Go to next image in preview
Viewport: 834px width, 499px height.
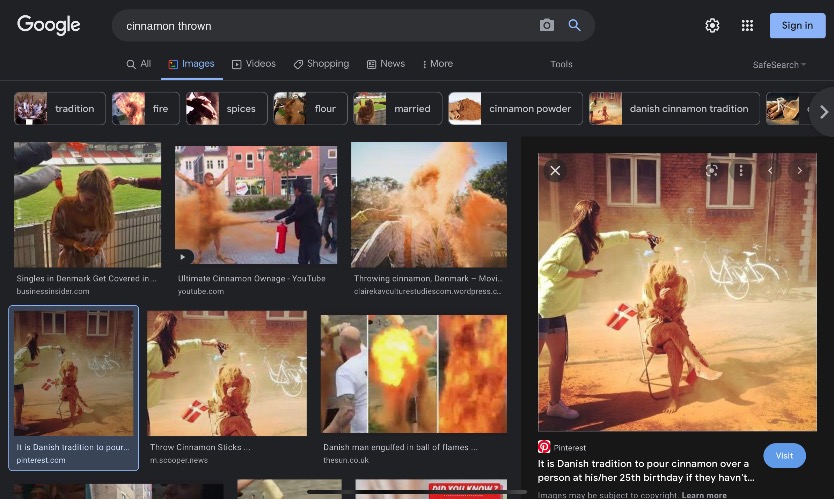click(x=799, y=171)
